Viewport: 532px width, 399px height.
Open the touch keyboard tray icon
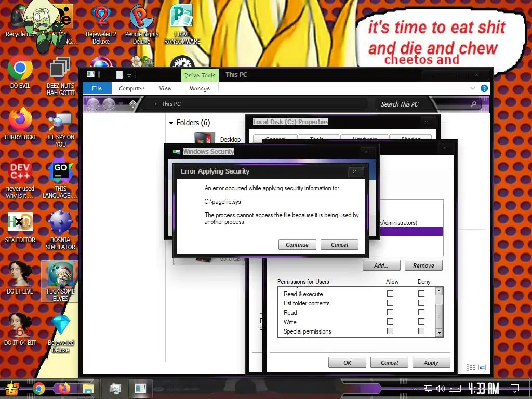(x=455, y=389)
